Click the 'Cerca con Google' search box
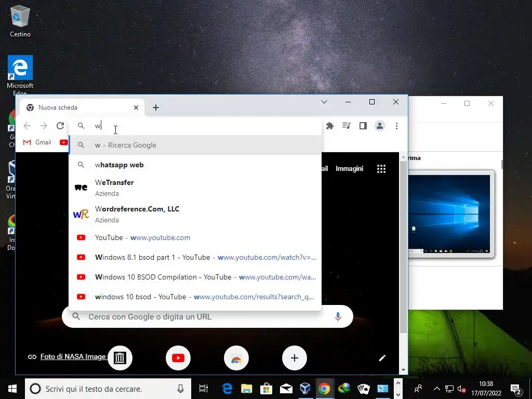 [207, 316]
